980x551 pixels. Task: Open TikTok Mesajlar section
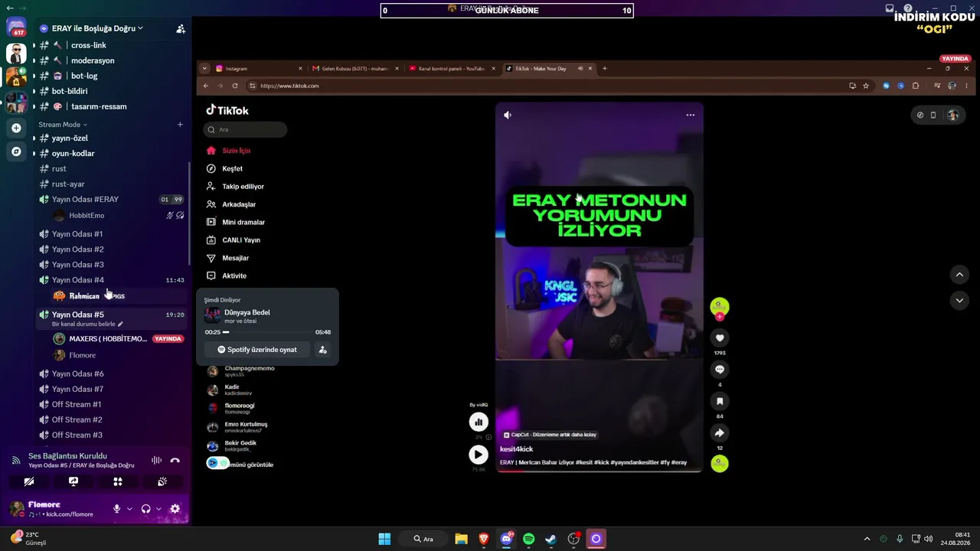235,258
